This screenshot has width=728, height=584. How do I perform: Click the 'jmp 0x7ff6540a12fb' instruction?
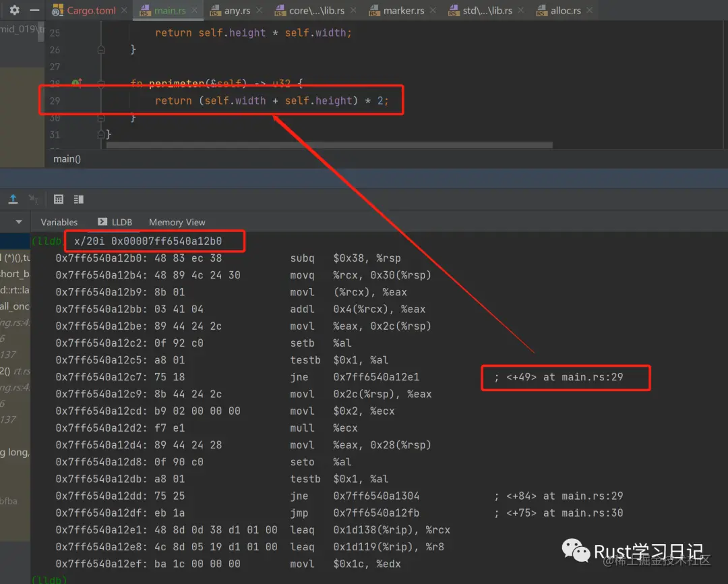(355, 513)
